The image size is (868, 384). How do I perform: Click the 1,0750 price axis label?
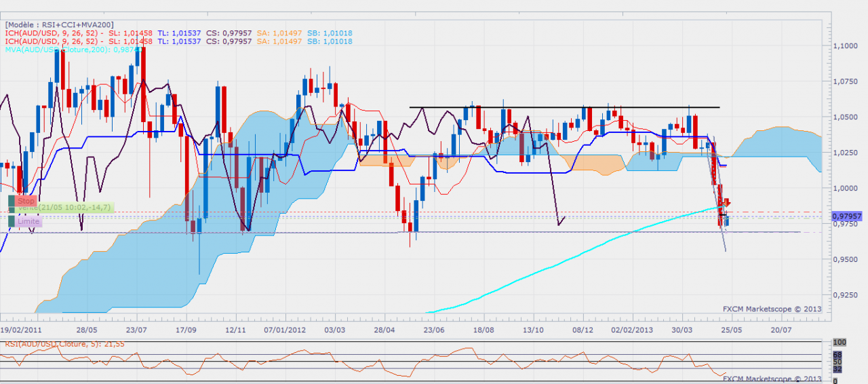[845, 81]
